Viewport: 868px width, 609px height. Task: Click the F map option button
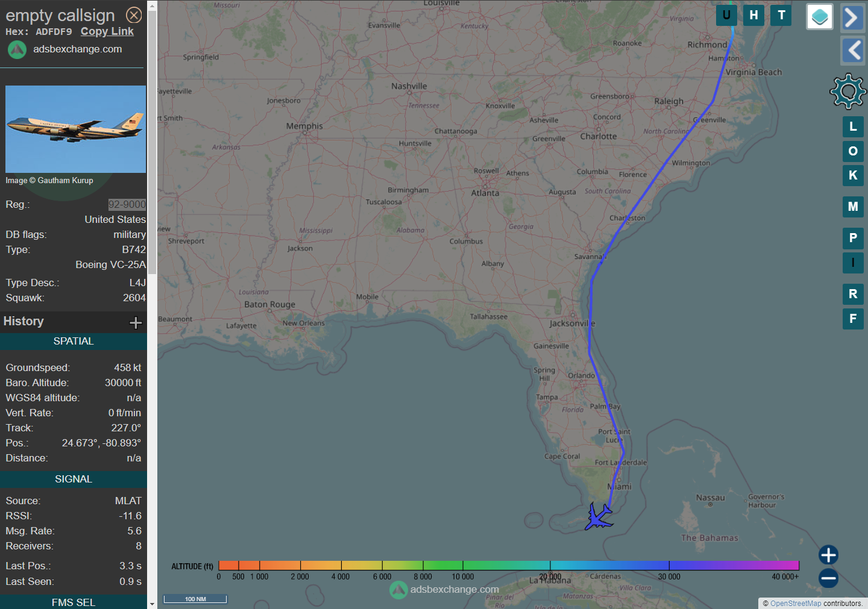pyautogui.click(x=853, y=319)
